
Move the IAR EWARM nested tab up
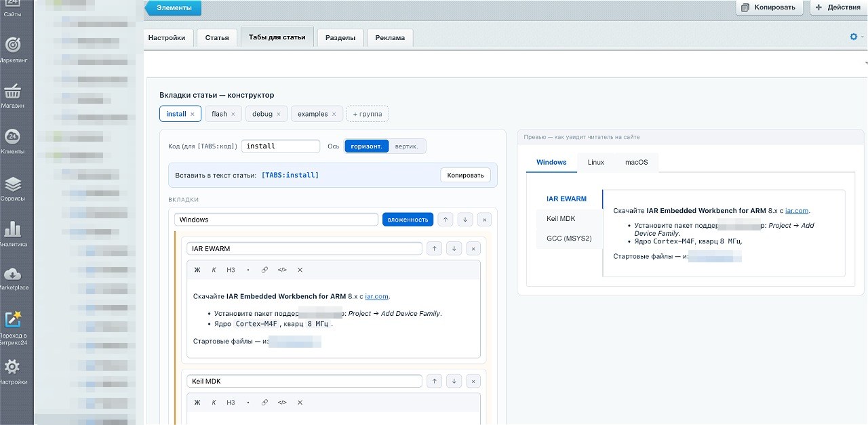pyautogui.click(x=435, y=249)
